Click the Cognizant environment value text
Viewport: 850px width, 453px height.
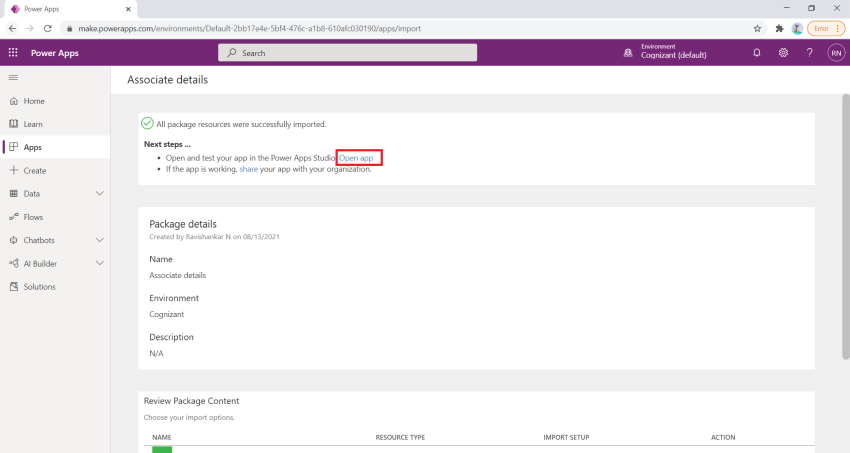coord(166,314)
